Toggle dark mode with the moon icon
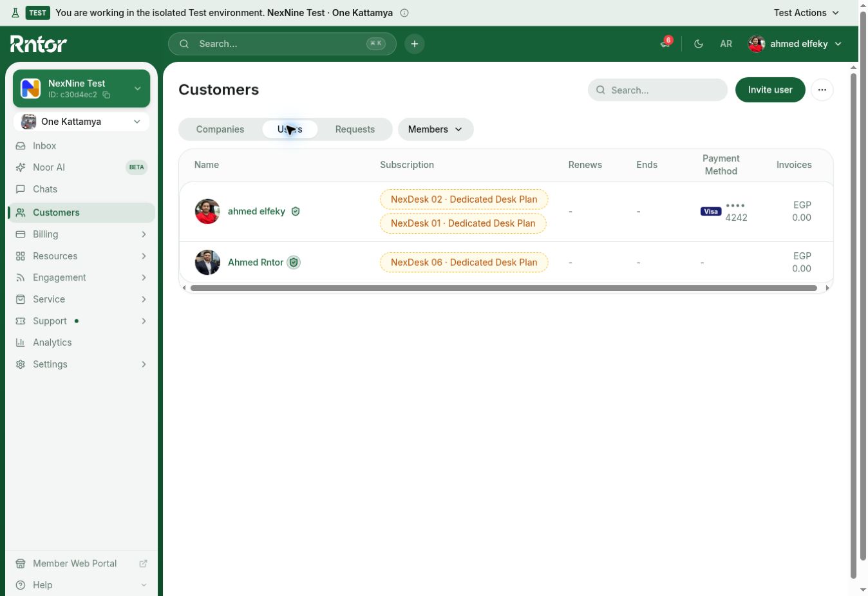 click(x=699, y=44)
